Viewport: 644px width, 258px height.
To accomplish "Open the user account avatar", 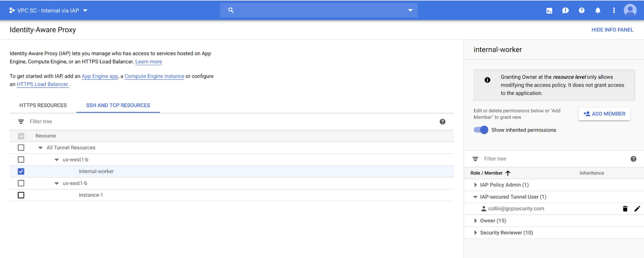I will click(630, 10).
